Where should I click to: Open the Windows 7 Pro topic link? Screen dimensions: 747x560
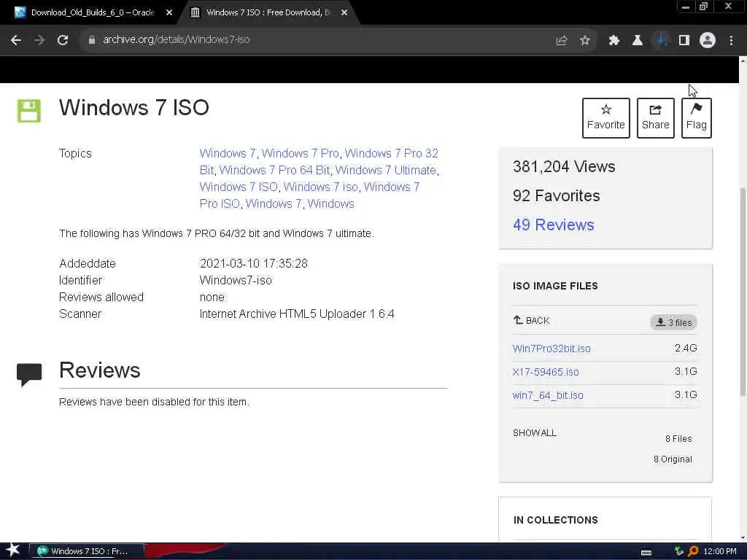(x=300, y=153)
